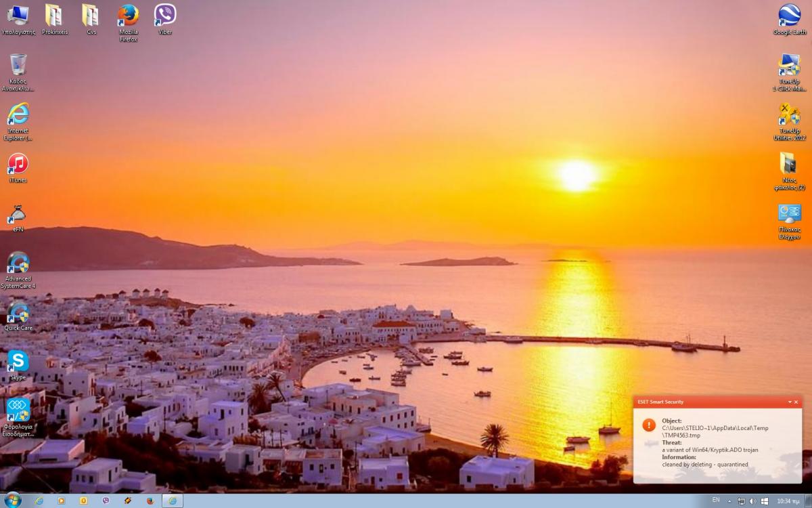The image size is (812, 508).
Task: Close the ESET Smart Security notification
Action: point(796,402)
